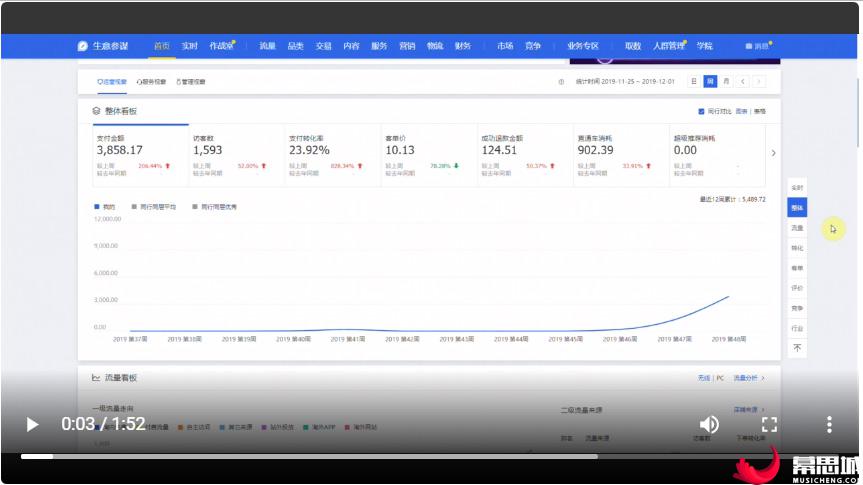Go to the 竞争 top nav section
863x485 pixels.
point(533,46)
